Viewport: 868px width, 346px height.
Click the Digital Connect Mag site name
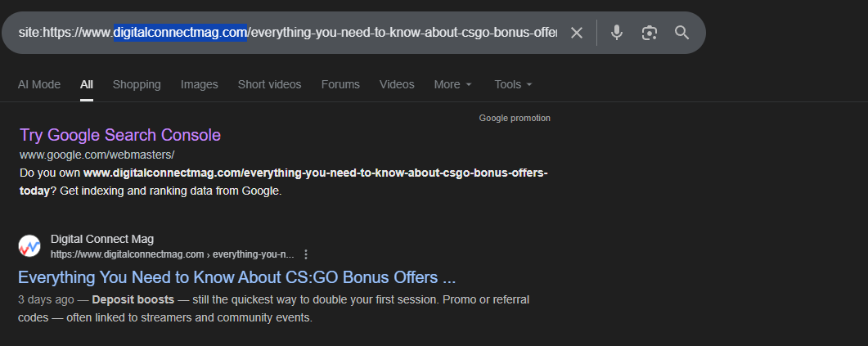coord(102,239)
